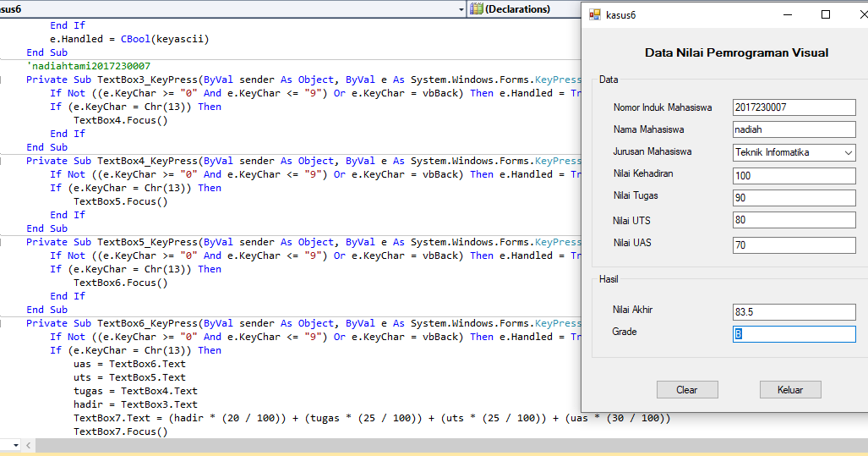Click the Declarations member icon
This screenshot has width=868, height=456.
pos(477,8)
